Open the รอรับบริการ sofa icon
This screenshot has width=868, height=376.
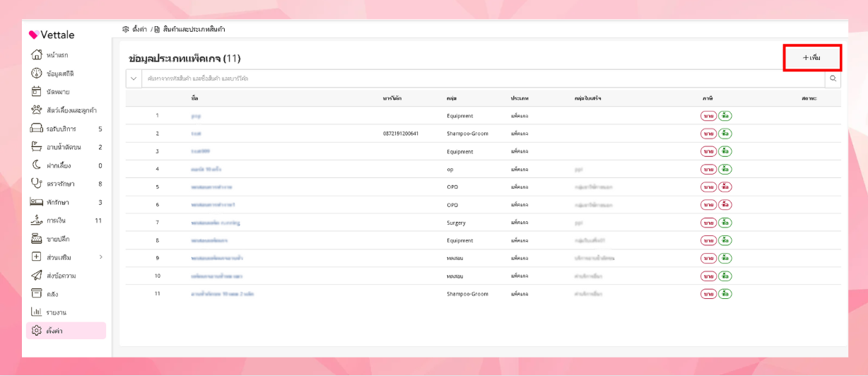(37, 129)
